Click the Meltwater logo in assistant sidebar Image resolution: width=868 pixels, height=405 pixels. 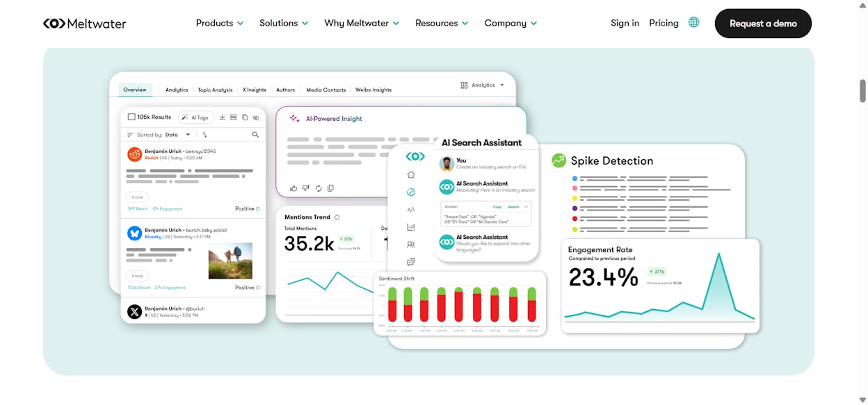415,156
